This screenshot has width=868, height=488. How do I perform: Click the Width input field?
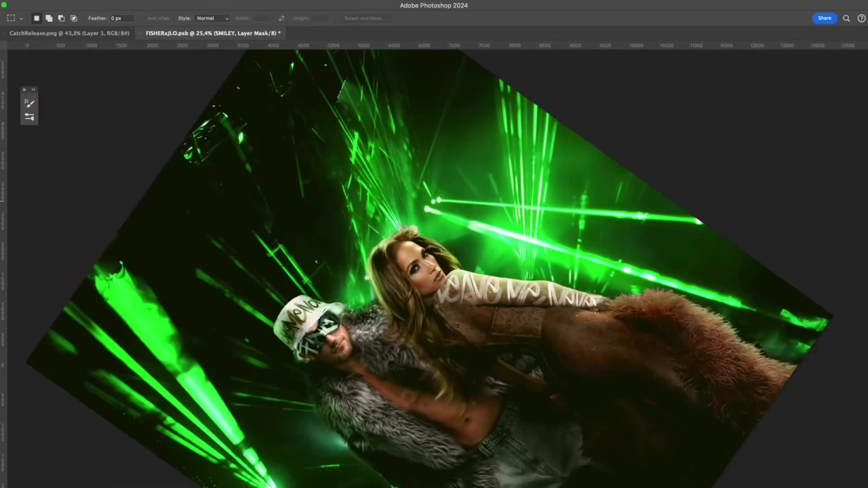click(x=261, y=18)
